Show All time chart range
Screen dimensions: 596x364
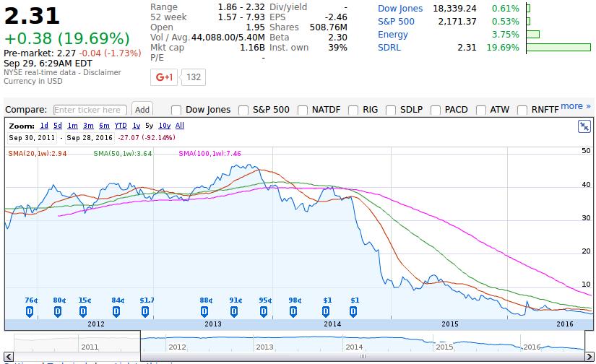180,126
